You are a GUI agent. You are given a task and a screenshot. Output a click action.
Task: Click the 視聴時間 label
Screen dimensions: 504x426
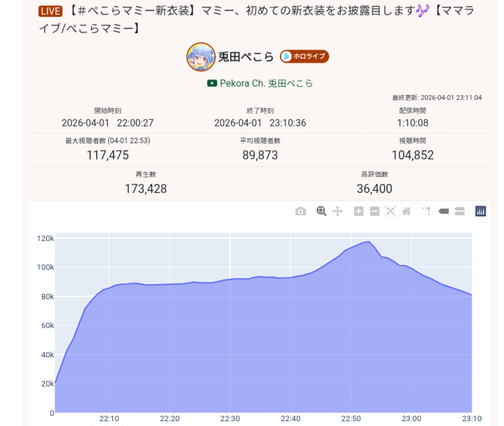[x=413, y=141]
